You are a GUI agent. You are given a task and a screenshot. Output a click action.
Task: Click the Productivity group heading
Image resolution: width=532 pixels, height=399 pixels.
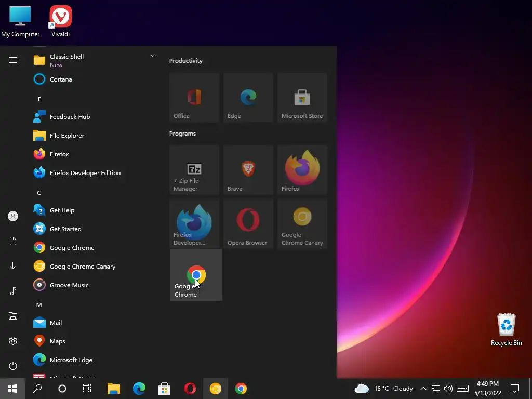point(185,61)
